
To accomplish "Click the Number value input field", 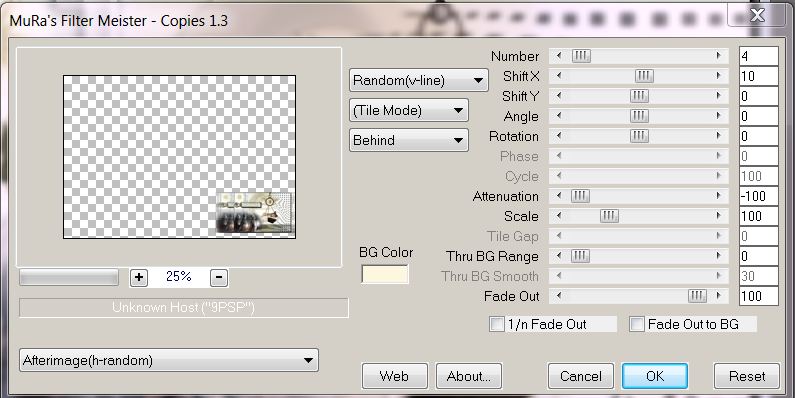I will click(758, 56).
